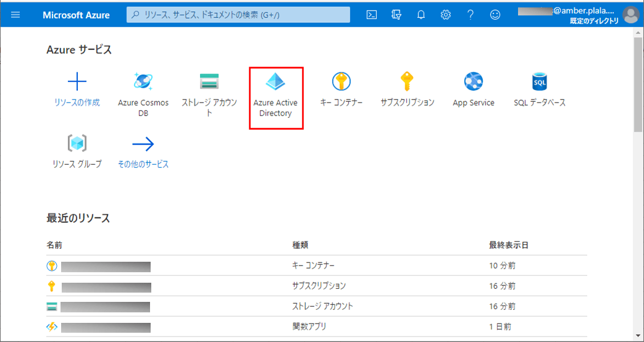Viewport: 644px width, 342px height.
Task: Click the plus icon to create a resource
Action: [x=77, y=81]
